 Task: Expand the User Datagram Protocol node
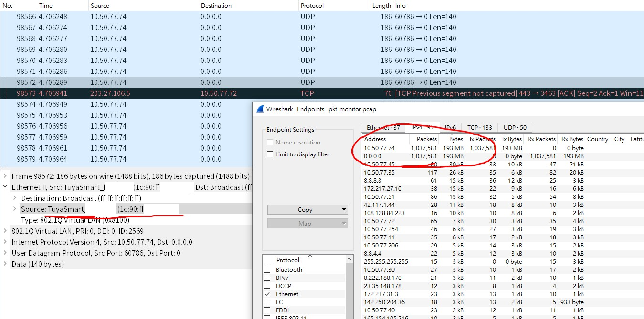pos(5,253)
